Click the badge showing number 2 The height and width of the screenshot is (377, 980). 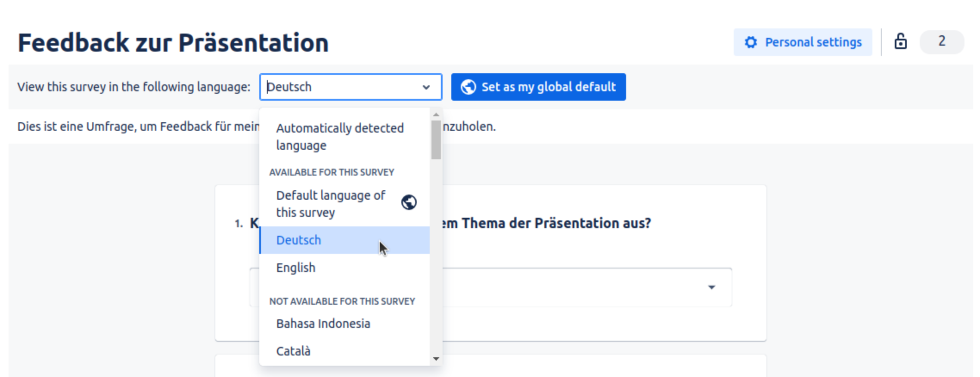[x=941, y=42]
